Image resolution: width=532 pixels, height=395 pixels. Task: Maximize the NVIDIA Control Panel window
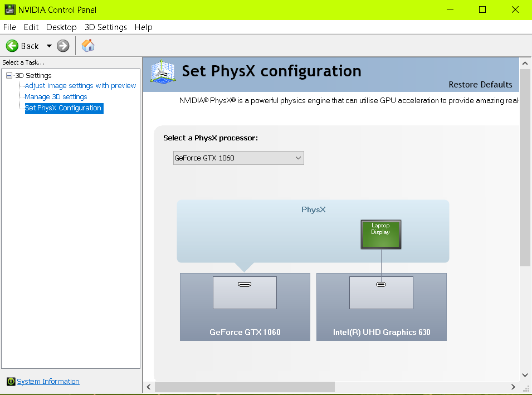(x=482, y=9)
